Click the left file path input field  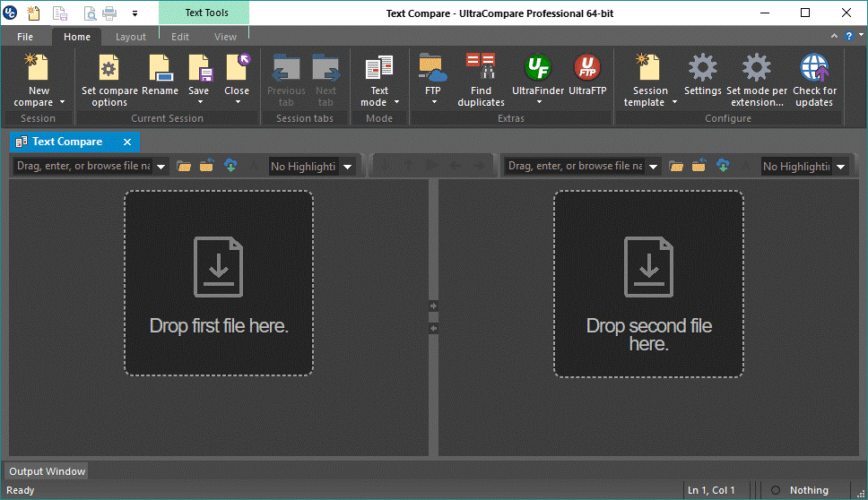tap(83, 166)
